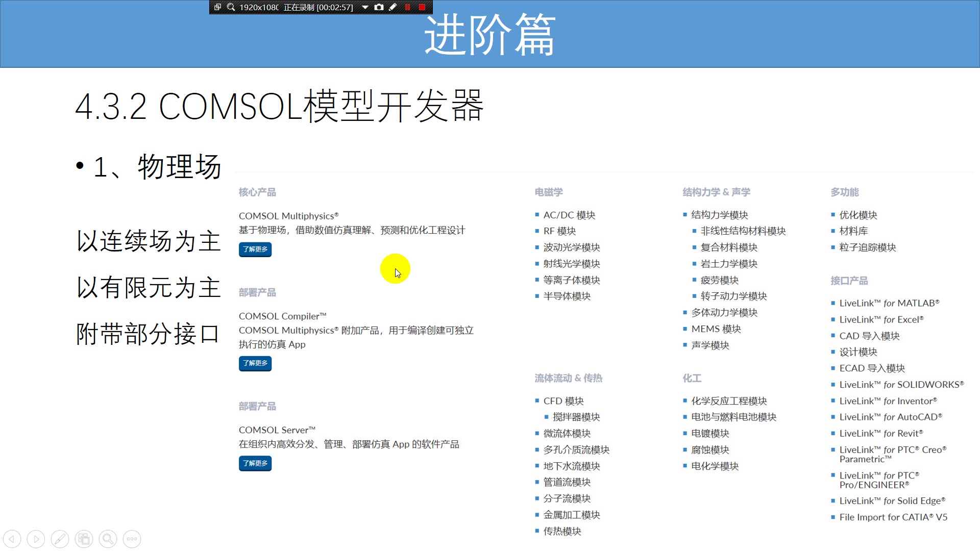
Task: Open LiveLink for AutoCAD link
Action: pyautogui.click(x=891, y=417)
